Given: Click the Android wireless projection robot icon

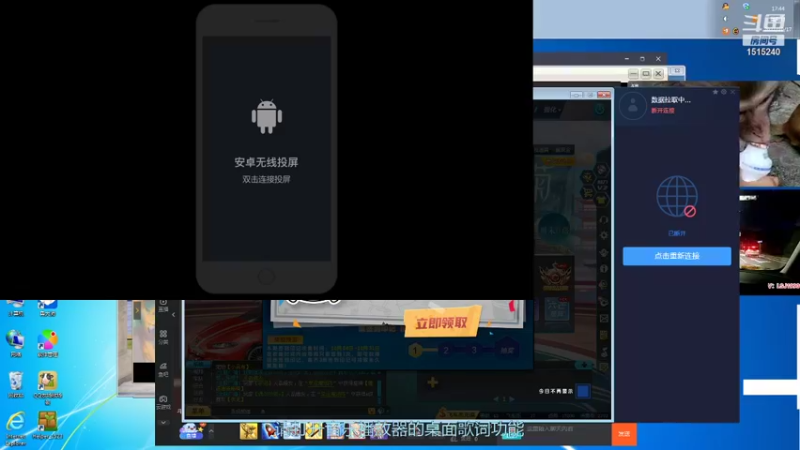Looking at the screenshot, I should pyautogui.click(x=266, y=117).
